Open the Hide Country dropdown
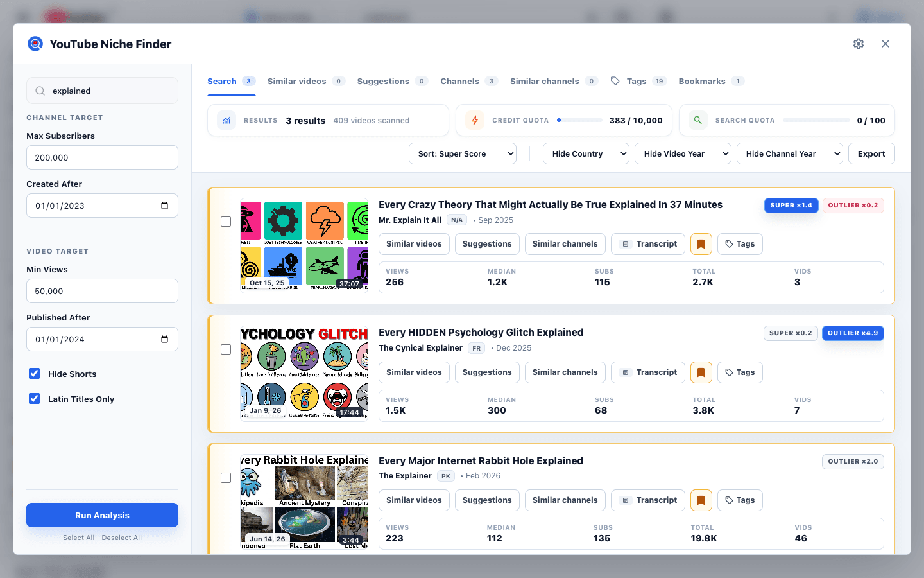This screenshot has width=924, height=578. tap(586, 153)
